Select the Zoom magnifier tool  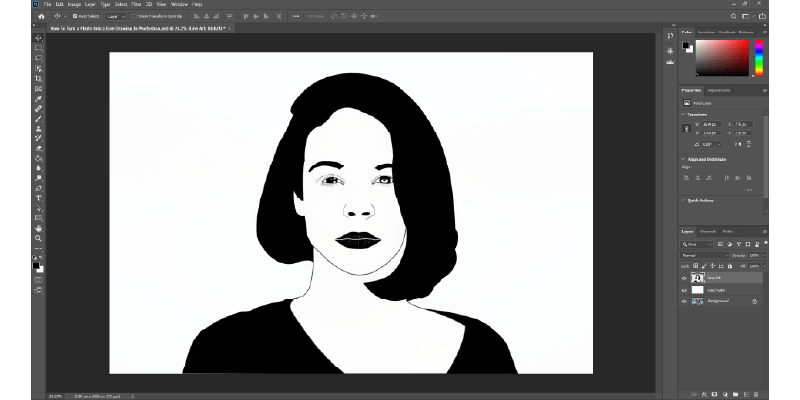click(x=38, y=238)
